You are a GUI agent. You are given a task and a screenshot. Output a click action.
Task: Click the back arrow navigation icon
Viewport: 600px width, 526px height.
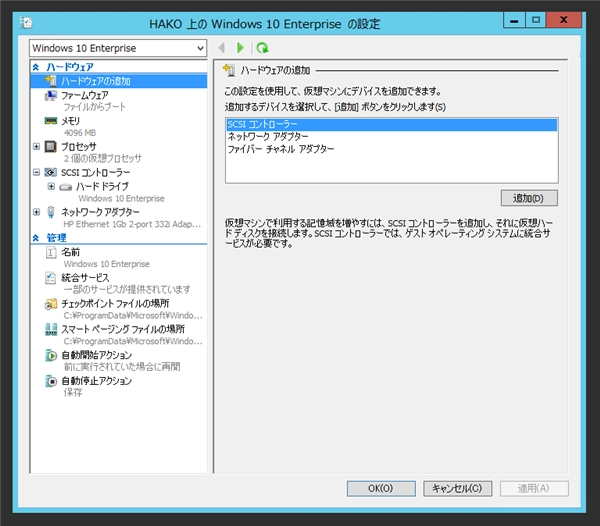tap(221, 48)
